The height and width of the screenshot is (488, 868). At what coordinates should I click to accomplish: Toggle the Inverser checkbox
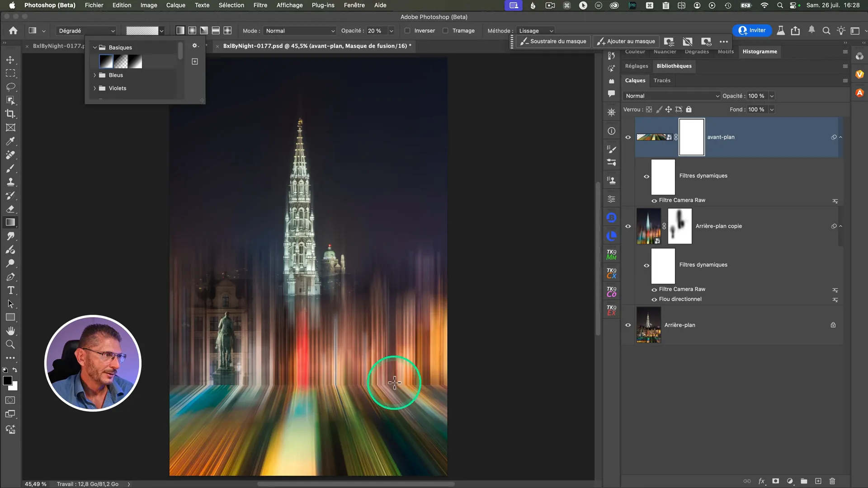point(407,31)
